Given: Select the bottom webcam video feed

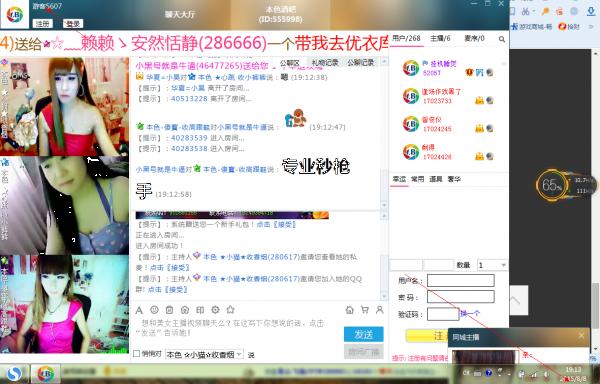Looking at the screenshot, I should point(65,304).
